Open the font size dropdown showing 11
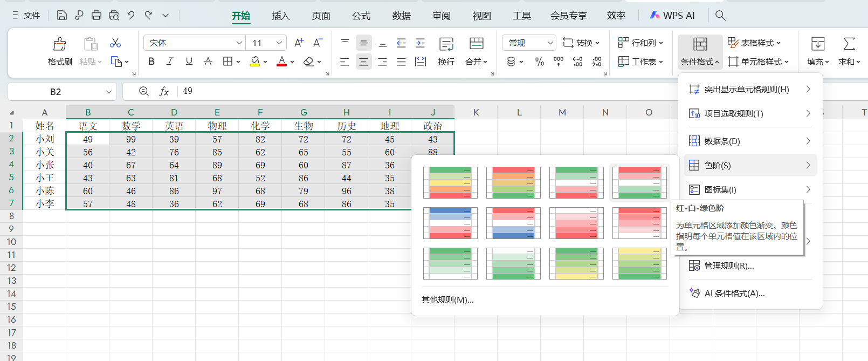 tap(279, 43)
